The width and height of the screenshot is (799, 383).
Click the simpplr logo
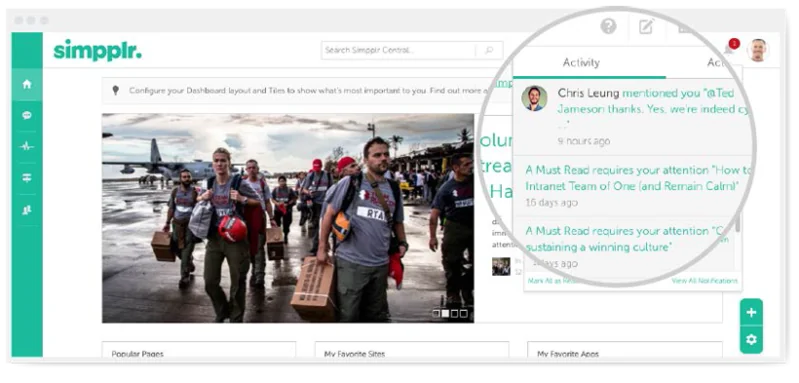[x=97, y=50]
